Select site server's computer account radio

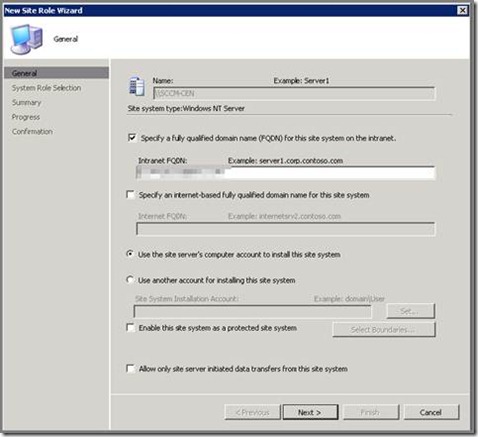point(130,254)
